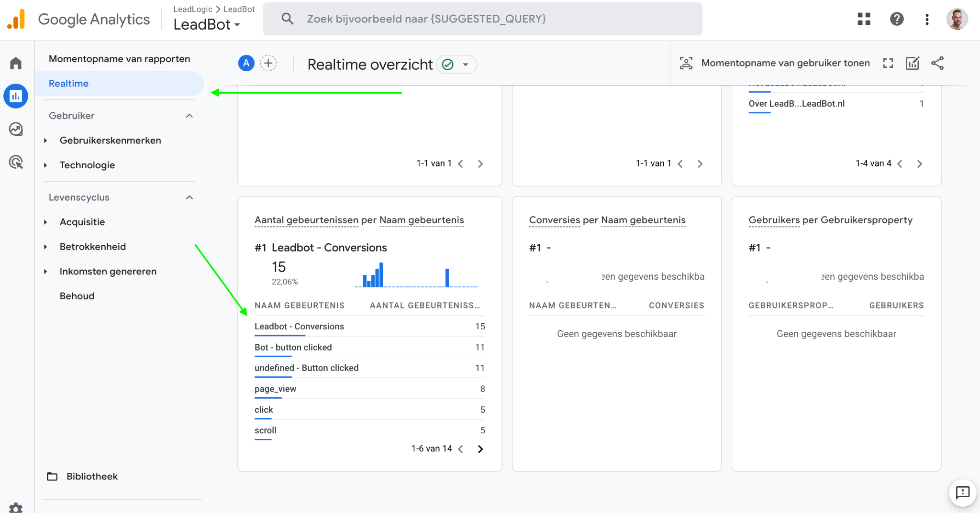Open the Google apps grid
Screen dimensions: 980x513
coord(864,19)
